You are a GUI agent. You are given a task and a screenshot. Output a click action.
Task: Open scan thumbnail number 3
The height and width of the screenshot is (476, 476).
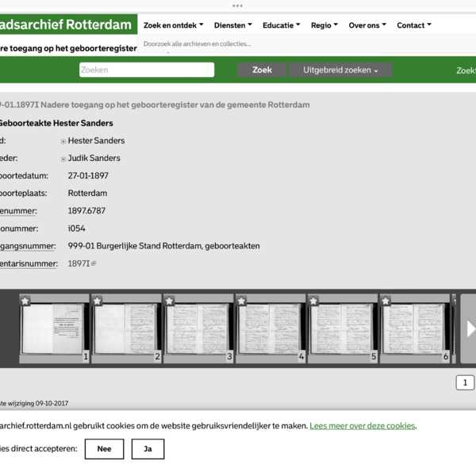[198, 328]
